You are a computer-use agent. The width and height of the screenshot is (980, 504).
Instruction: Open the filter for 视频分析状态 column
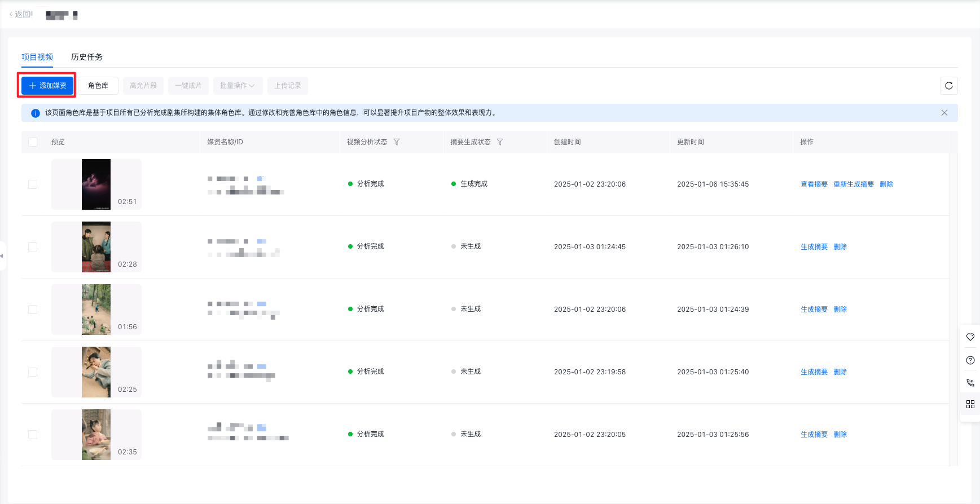tap(397, 142)
